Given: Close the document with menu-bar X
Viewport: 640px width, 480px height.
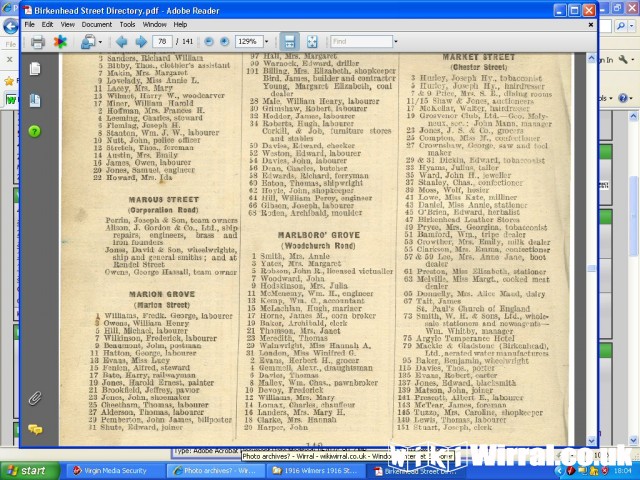Looking at the screenshot, I should pyautogui.click(x=591, y=24).
